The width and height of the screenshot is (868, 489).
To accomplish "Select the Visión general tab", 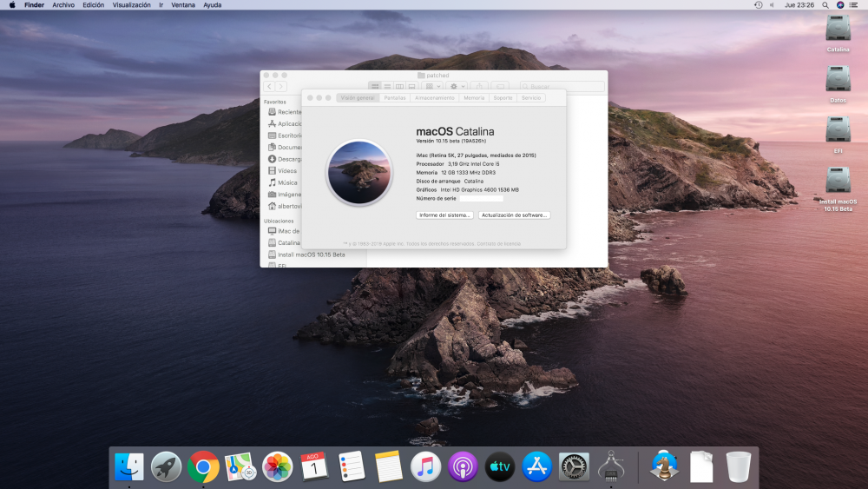I will tap(358, 98).
